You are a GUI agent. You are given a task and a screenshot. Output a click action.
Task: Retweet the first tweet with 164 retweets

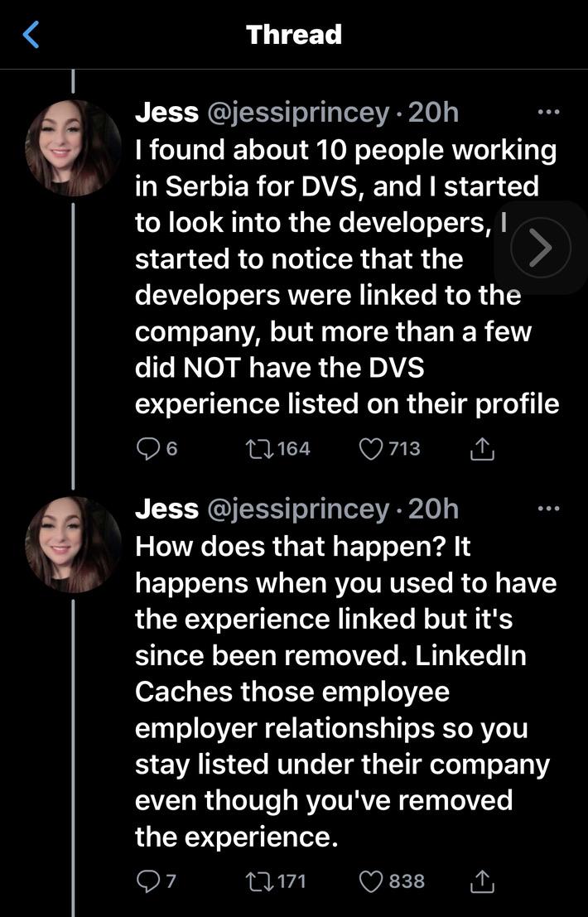click(x=258, y=449)
